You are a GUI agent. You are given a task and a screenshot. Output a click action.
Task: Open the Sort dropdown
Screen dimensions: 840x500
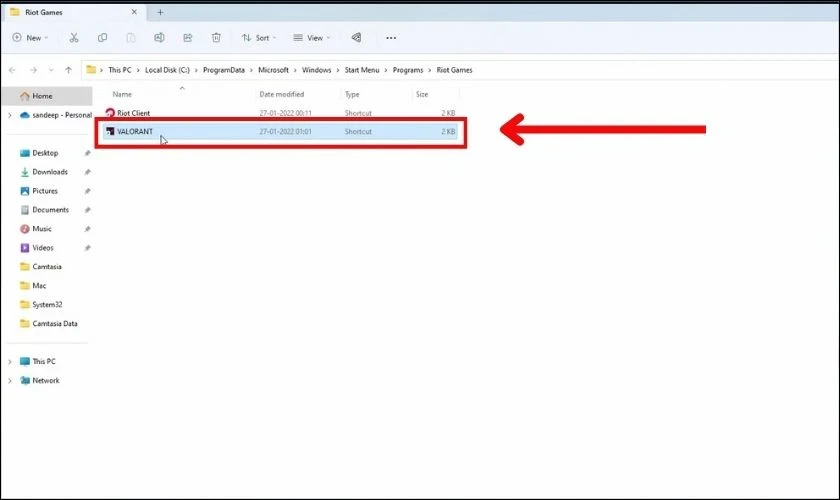point(259,38)
